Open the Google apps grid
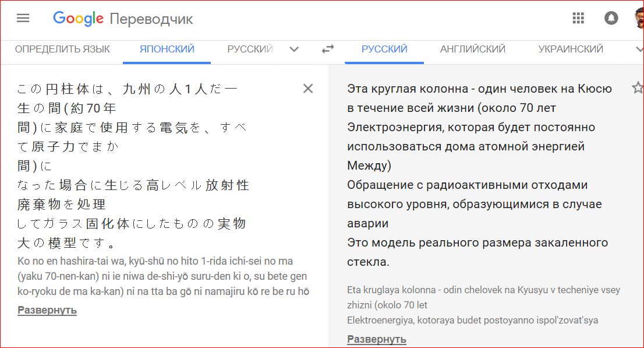 (578, 19)
